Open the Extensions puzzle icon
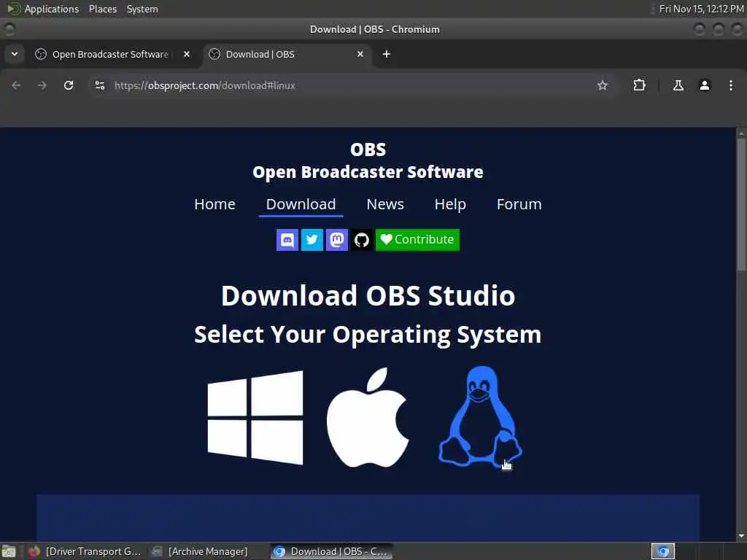This screenshot has width=747, height=560. click(639, 85)
